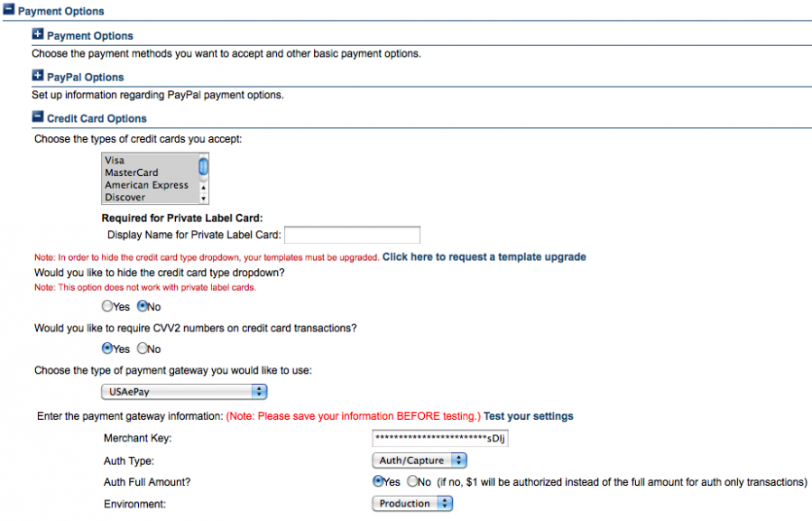Choose No for requiring CVV2 numbers
This screenshot has height=521, width=812.
click(142, 349)
